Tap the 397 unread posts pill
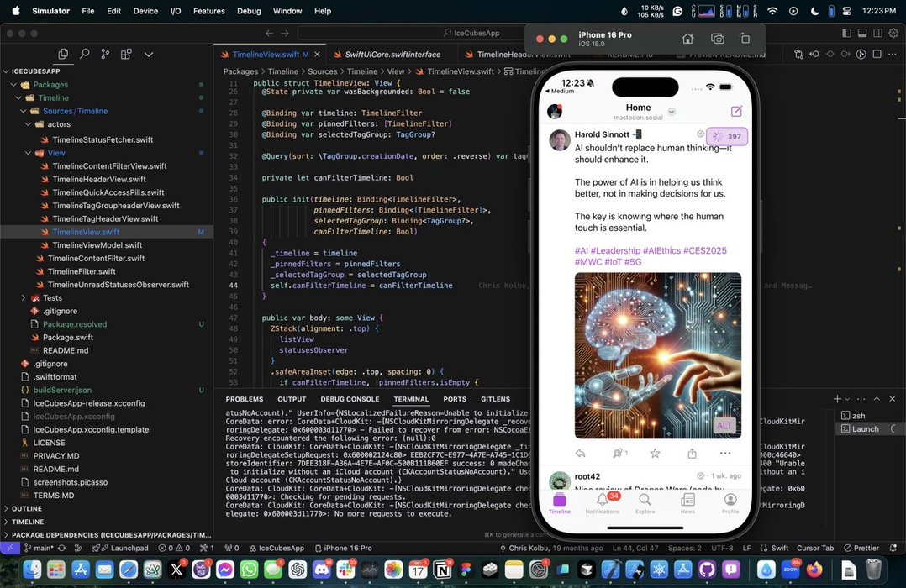The height and width of the screenshot is (588, 906). click(727, 136)
